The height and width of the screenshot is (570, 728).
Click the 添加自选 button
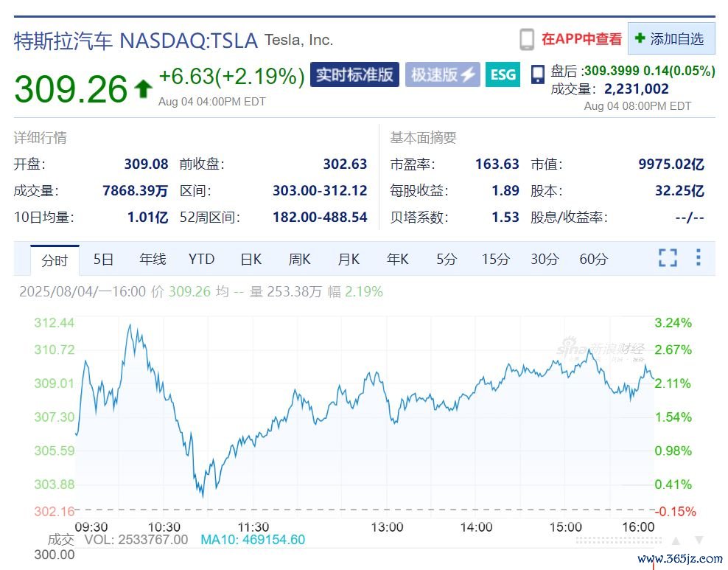coord(671,39)
